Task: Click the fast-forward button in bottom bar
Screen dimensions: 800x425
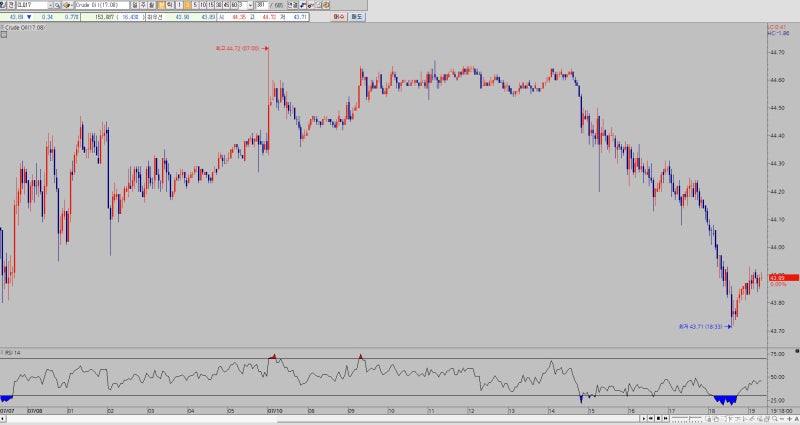Action: (665, 418)
